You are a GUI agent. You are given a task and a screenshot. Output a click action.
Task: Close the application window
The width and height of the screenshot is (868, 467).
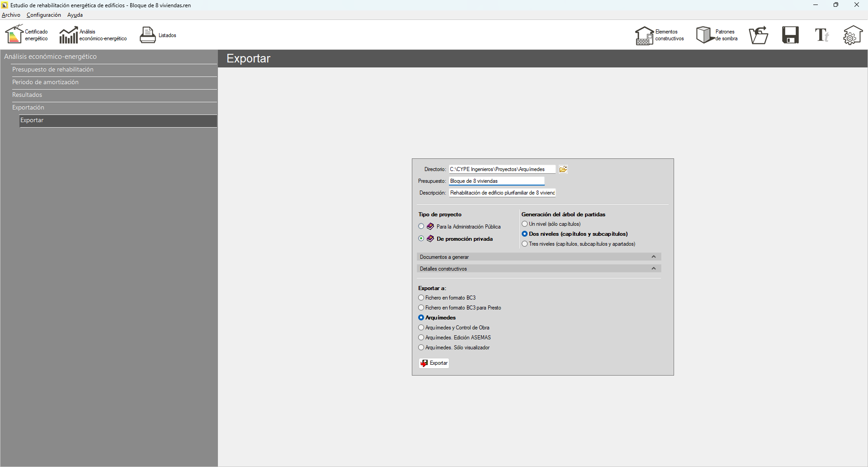coord(857,5)
